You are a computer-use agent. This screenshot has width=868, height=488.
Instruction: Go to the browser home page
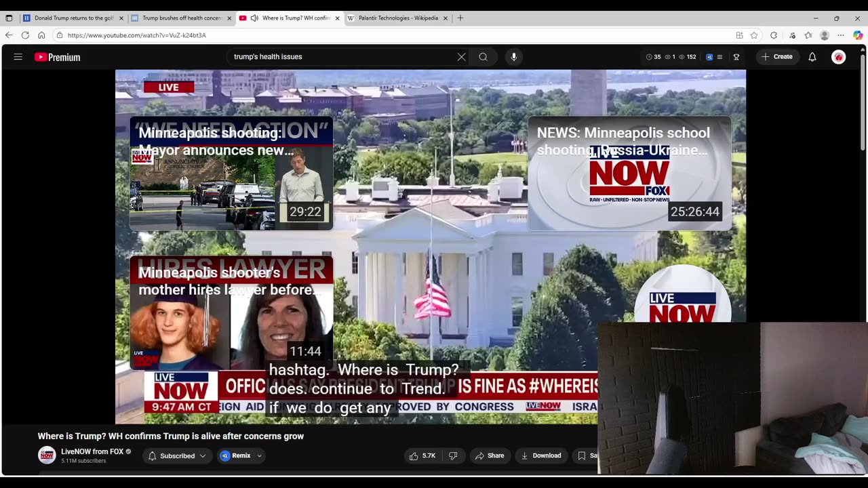[x=41, y=35]
